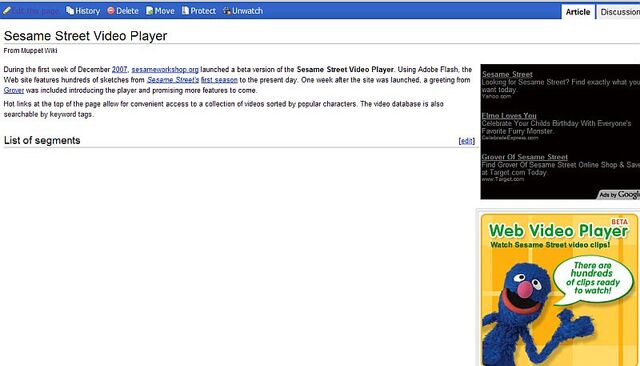
Task: Choose Move in the toolbar
Action: click(164, 11)
